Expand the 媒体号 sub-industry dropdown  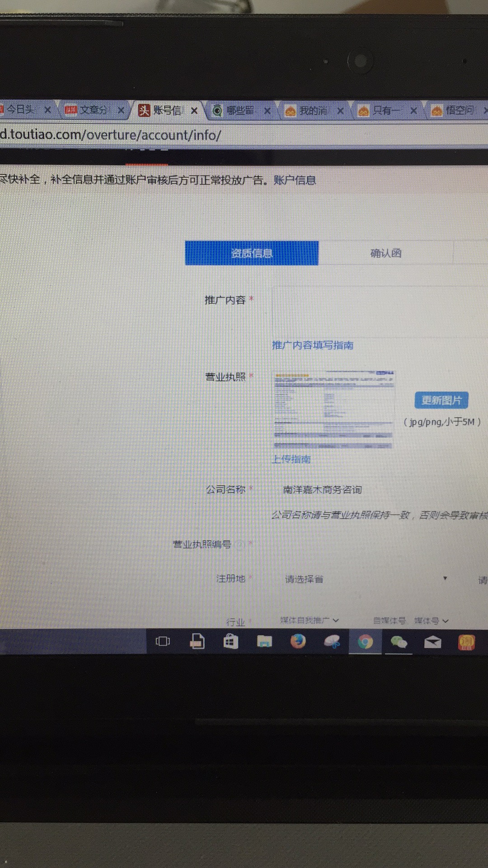click(432, 621)
